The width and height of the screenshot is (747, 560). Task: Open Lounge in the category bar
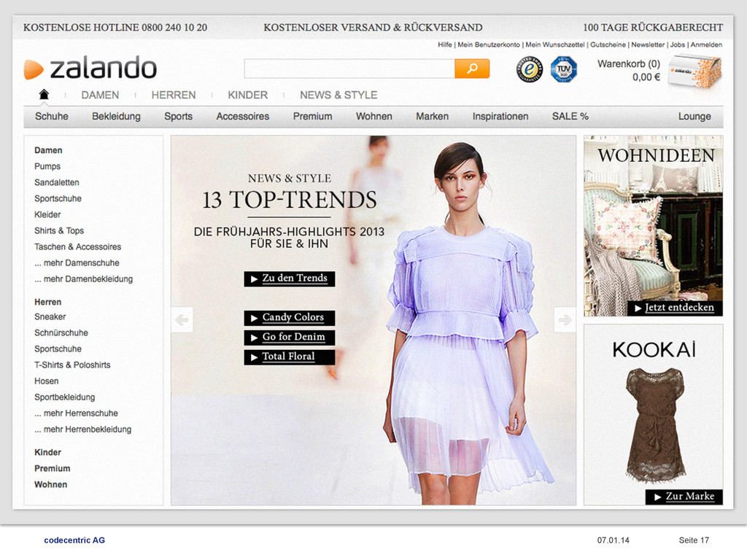click(x=694, y=116)
